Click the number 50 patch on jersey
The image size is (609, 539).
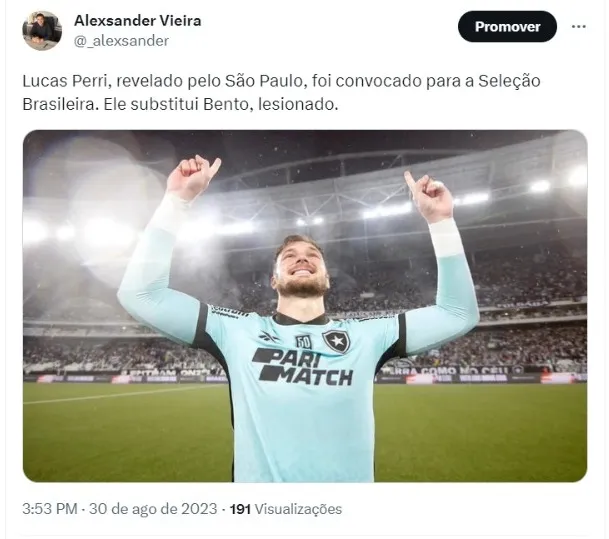(303, 342)
